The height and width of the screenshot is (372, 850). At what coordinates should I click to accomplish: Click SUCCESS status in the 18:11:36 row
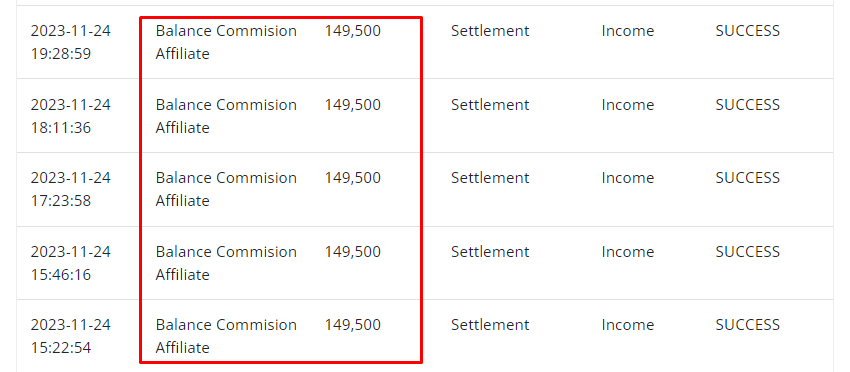pyautogui.click(x=748, y=105)
